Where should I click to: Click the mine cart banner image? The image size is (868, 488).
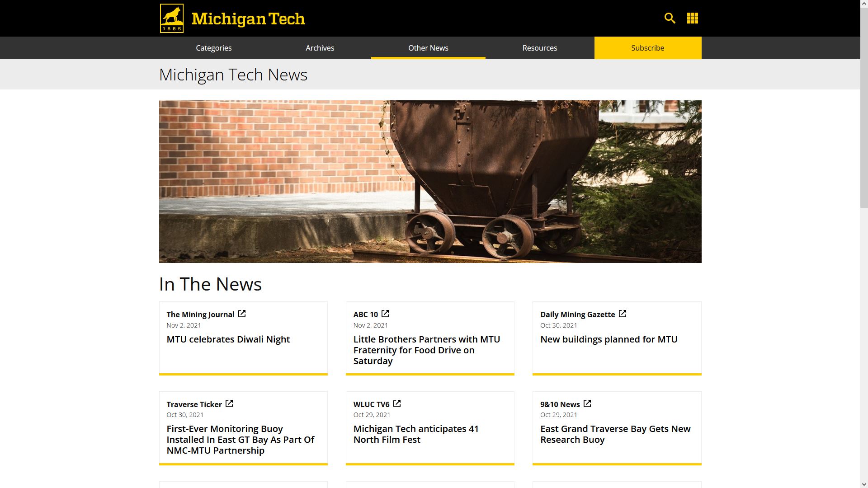[430, 182]
